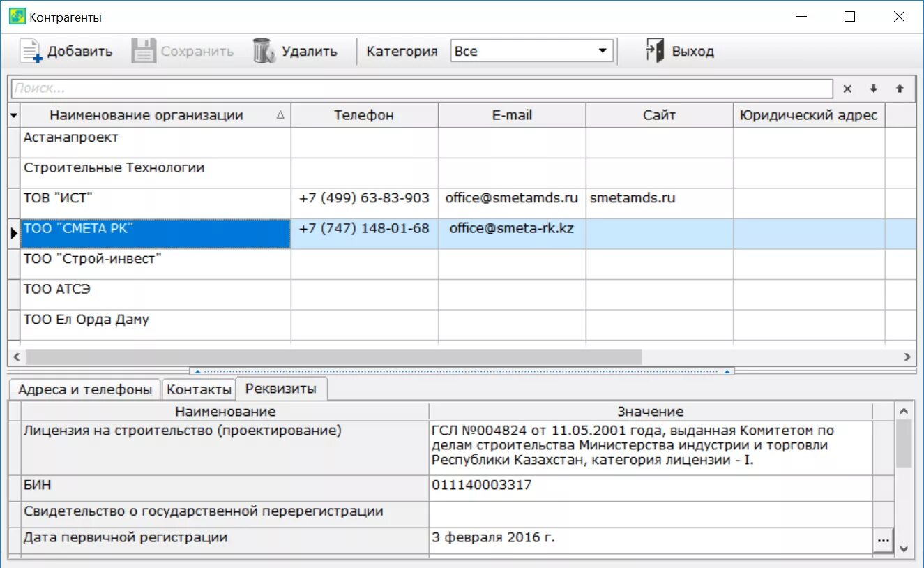Click the Юридический адрес column header
Viewport: 924px width, 568px height.
pyautogui.click(x=809, y=115)
